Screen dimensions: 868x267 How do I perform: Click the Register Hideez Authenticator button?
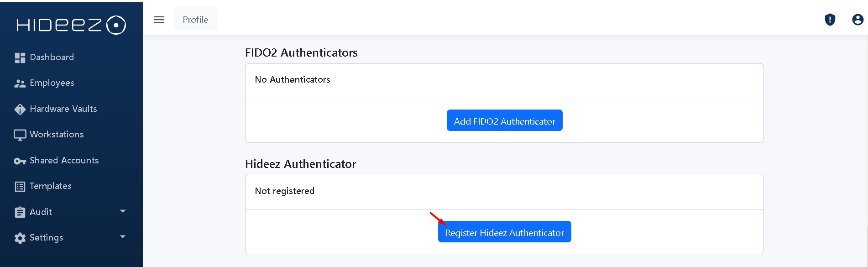coord(504,232)
